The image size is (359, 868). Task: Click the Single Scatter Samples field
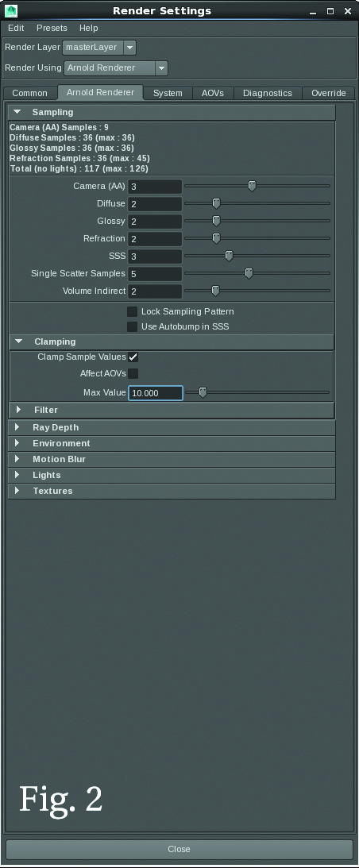[155, 273]
